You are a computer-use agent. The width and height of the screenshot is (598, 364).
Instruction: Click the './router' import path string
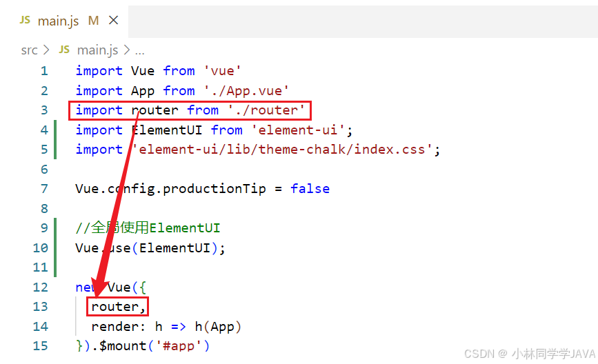(x=266, y=110)
